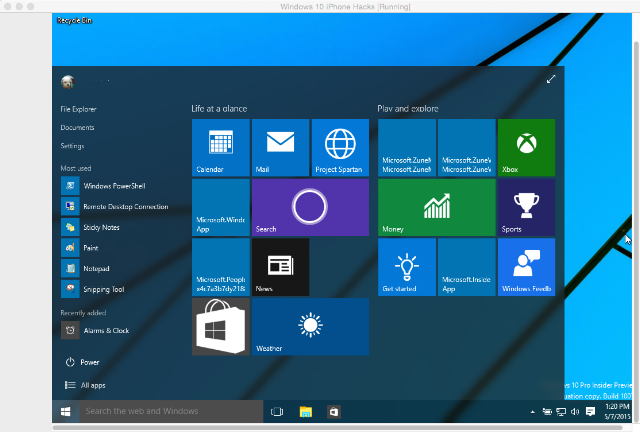
Task: Open the News tile
Action: (280, 267)
